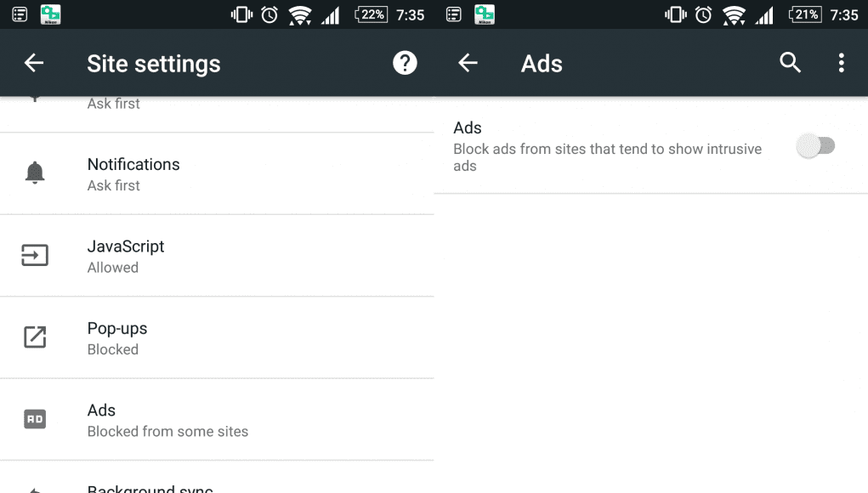This screenshot has width=868, height=493.
Task: Open the help question mark icon
Action: (405, 63)
